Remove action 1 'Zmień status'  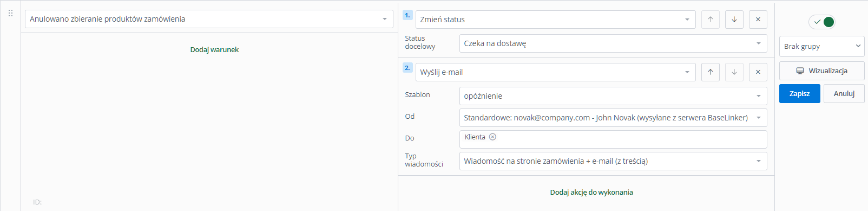click(758, 20)
